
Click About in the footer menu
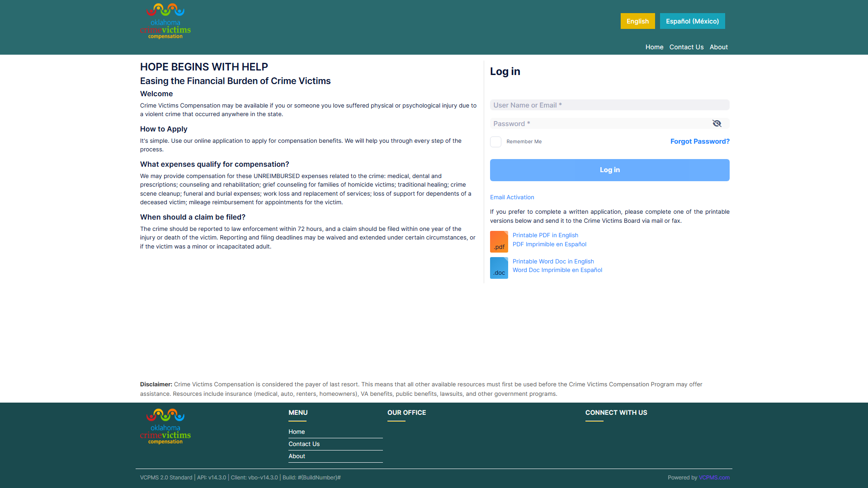click(297, 456)
